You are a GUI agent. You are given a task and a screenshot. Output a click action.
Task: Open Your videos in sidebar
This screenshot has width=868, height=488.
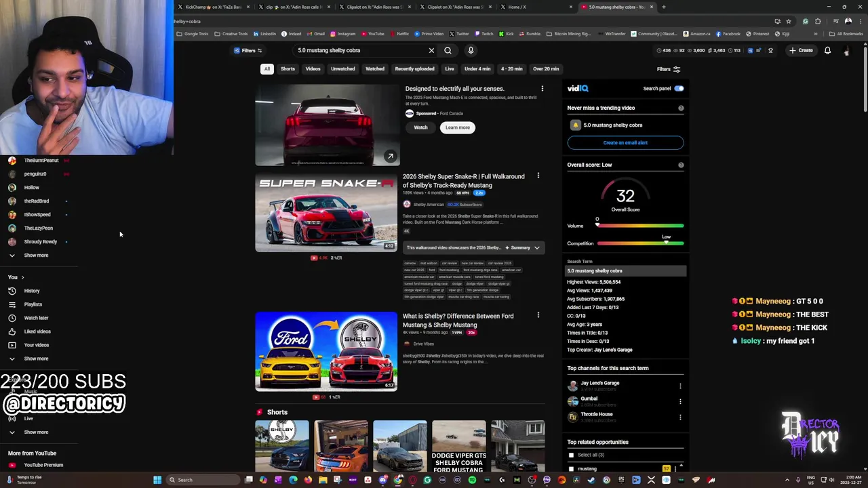coord(37,345)
